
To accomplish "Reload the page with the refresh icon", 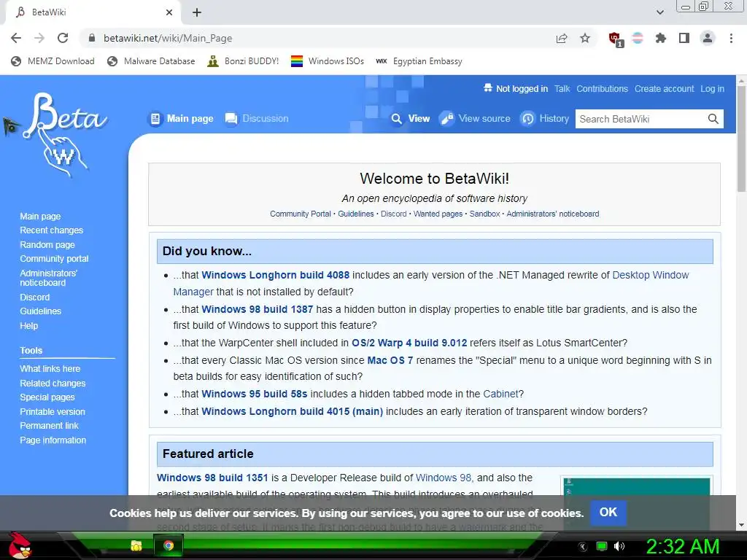I will point(63,38).
